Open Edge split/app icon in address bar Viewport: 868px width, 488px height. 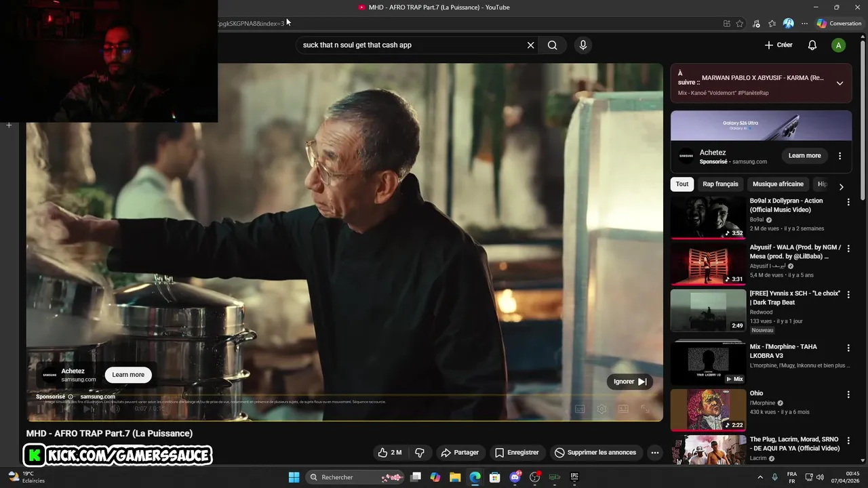pos(727,24)
